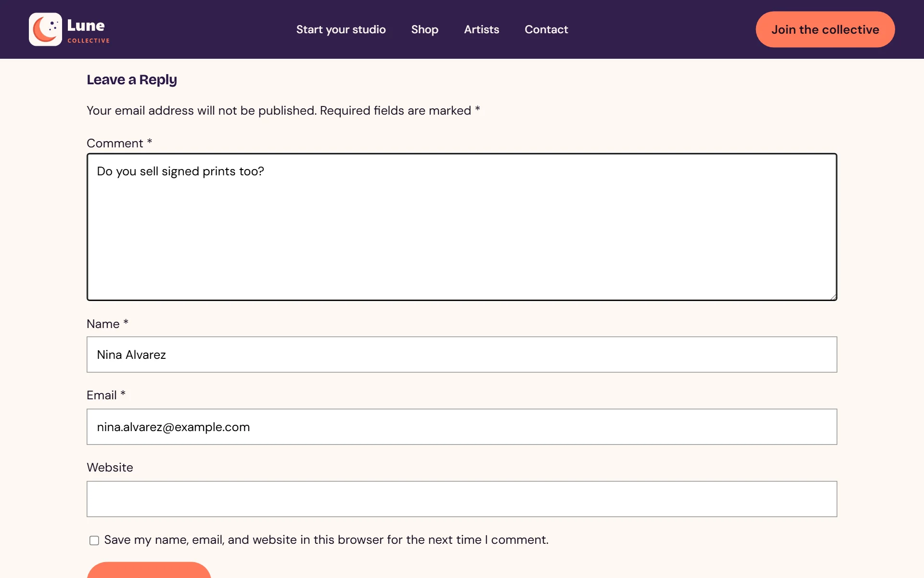
Task: Click the 'Your email address will not be published' note
Action: (283, 110)
